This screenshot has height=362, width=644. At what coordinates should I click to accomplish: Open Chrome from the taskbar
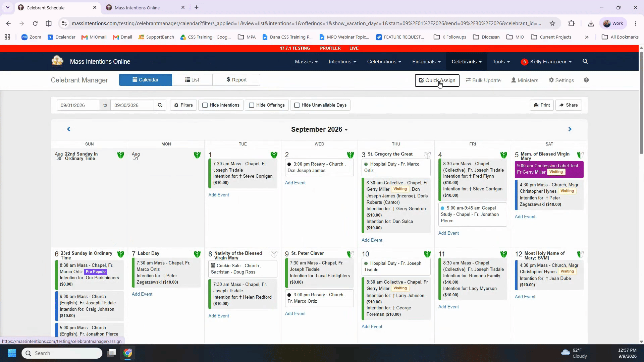(127, 353)
